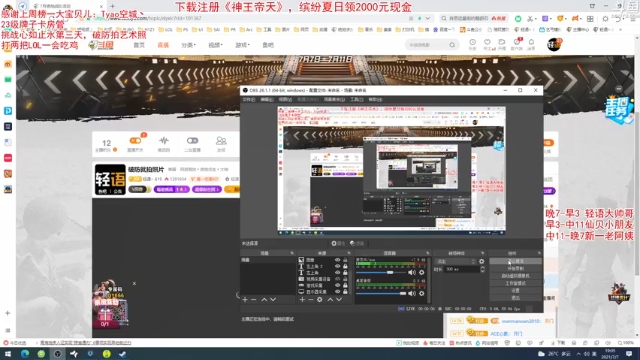Viewport: 640px width, 360px height.
Task: Toggle visibility of the Display Capture source
Action: pyautogui.click(x=337, y=292)
